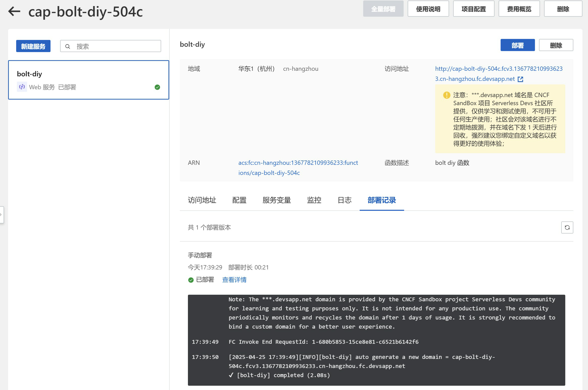Open 查看详情 for the deployment

(234, 280)
